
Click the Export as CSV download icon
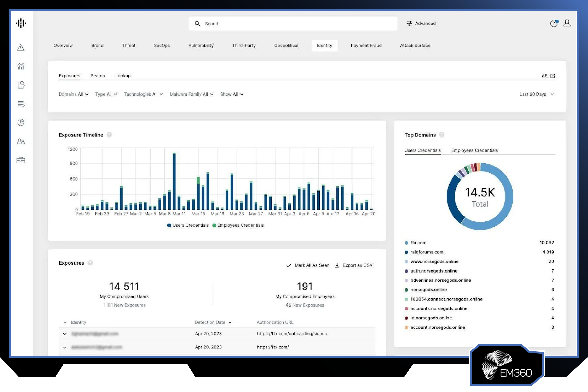point(337,265)
